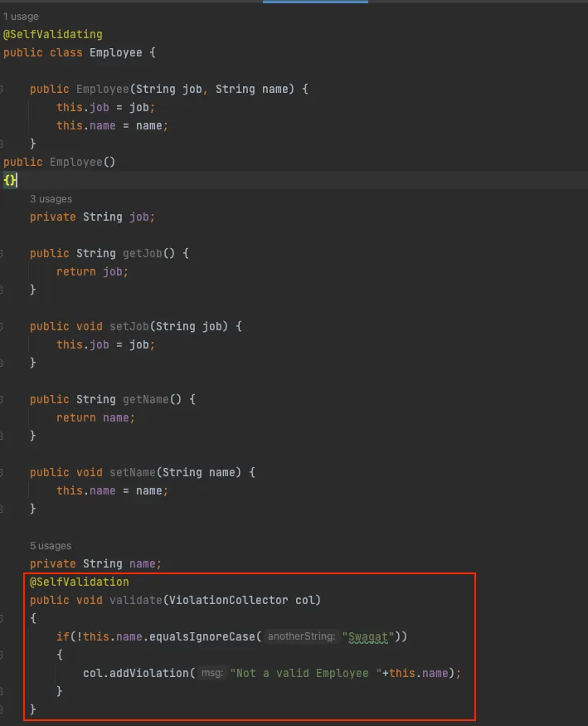Click the "Not a valid Employee " string
Screen dimensions: 588x726
(306, 673)
